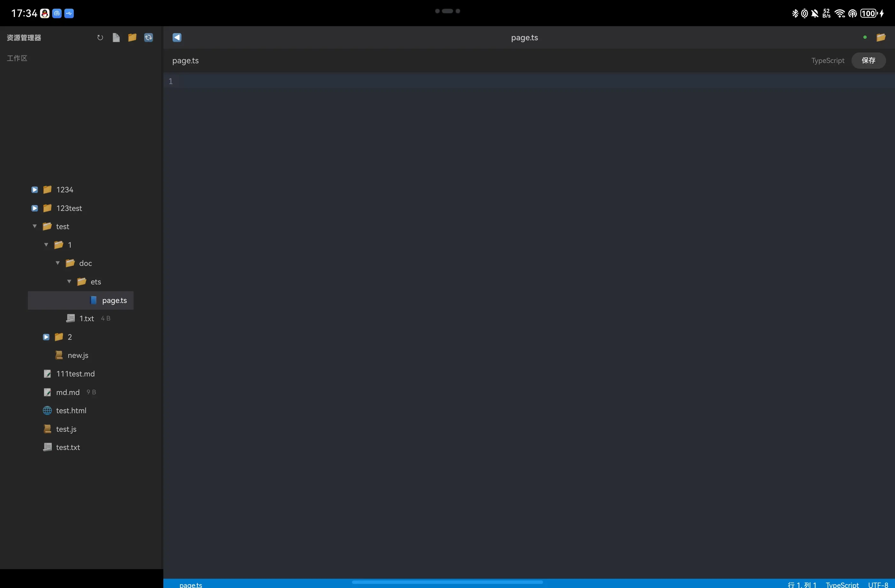
Task: Collapse the doc folder
Action: click(x=58, y=263)
